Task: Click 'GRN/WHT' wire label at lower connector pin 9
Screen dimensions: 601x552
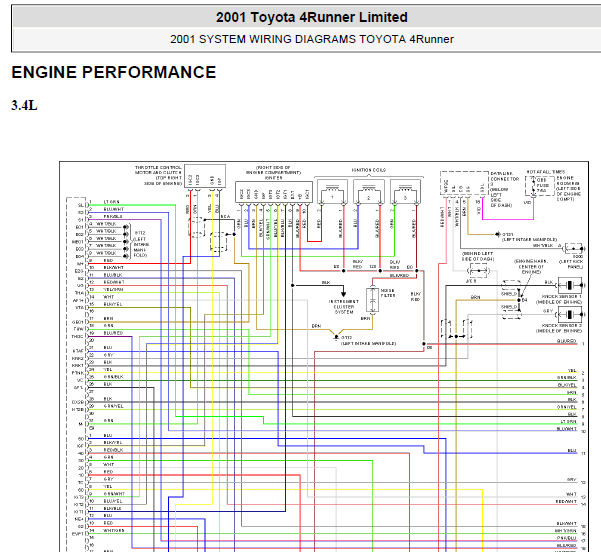Action: pos(114,494)
